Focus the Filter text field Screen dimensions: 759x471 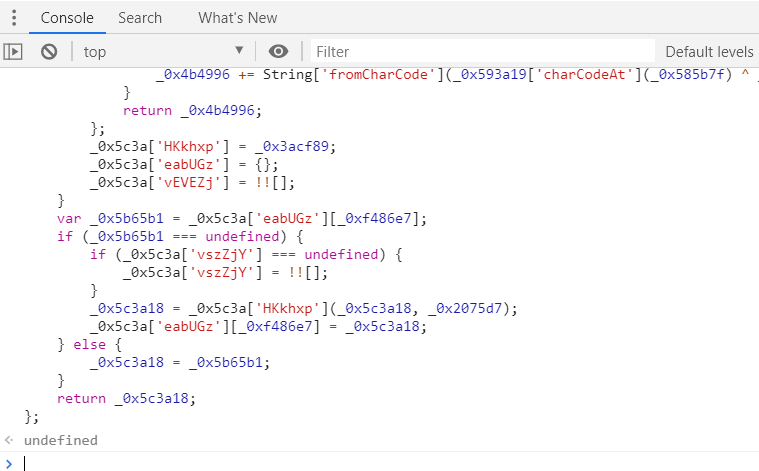[x=480, y=51]
